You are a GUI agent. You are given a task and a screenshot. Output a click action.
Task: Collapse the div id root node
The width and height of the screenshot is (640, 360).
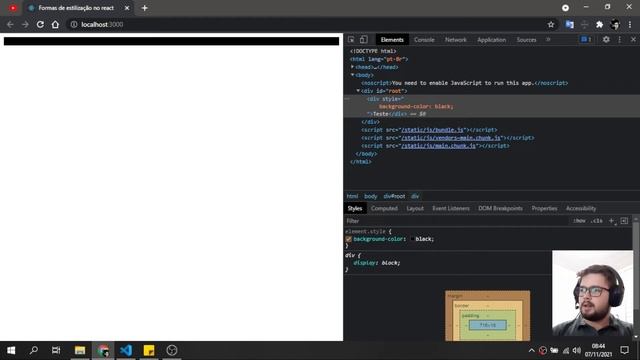(x=358, y=91)
